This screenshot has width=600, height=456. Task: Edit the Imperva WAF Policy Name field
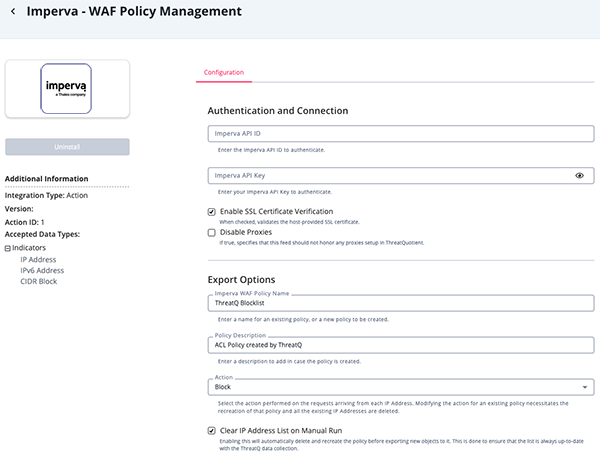pos(400,302)
